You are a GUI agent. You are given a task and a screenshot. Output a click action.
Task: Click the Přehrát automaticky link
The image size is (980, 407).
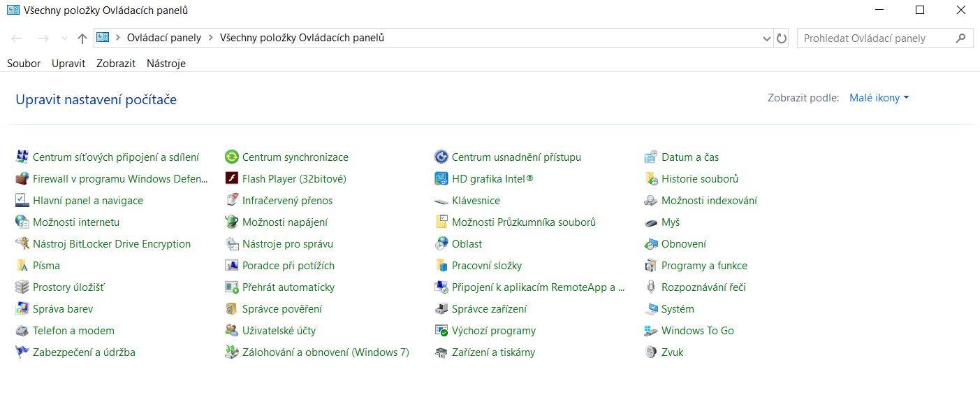click(x=288, y=287)
